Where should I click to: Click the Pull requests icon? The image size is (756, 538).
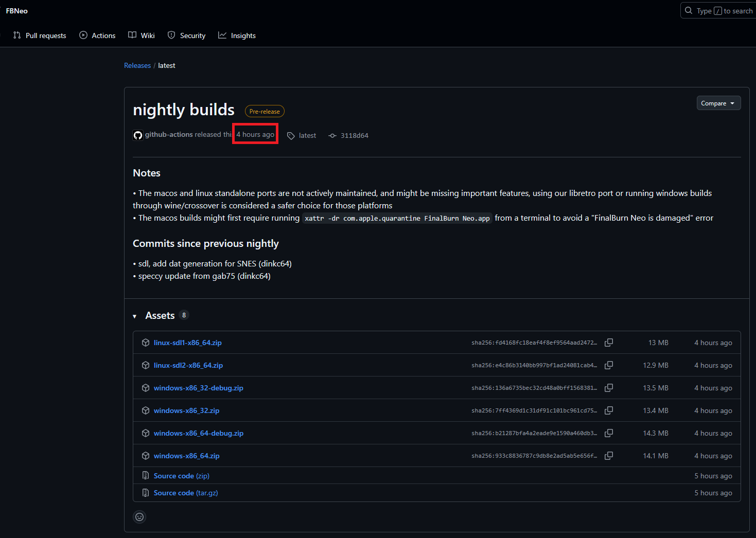pyautogui.click(x=17, y=35)
